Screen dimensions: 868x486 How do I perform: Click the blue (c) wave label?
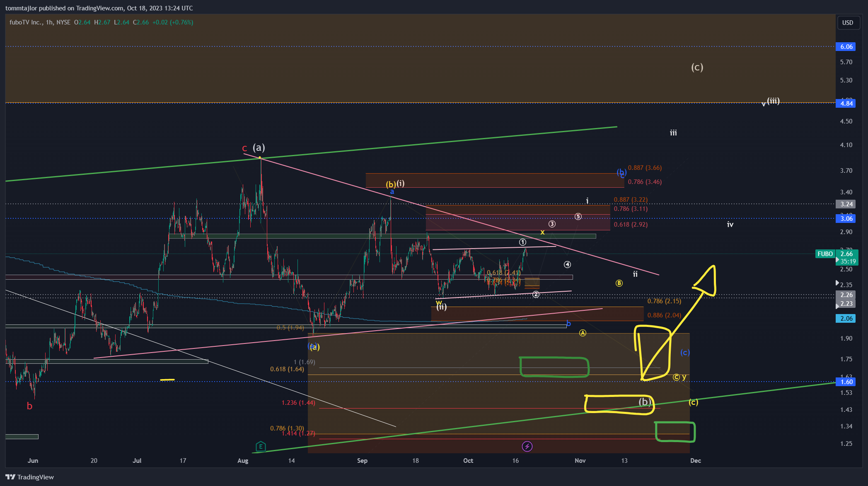(x=685, y=352)
